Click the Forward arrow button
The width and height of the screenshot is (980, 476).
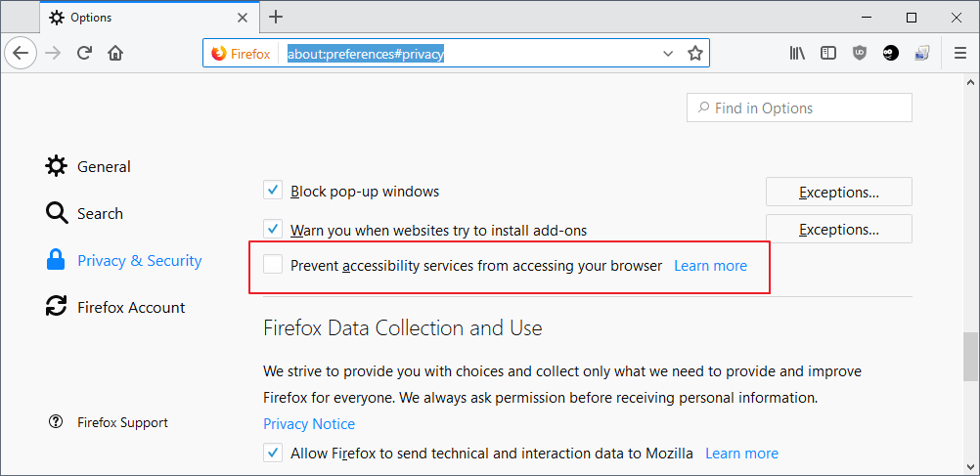click(54, 53)
